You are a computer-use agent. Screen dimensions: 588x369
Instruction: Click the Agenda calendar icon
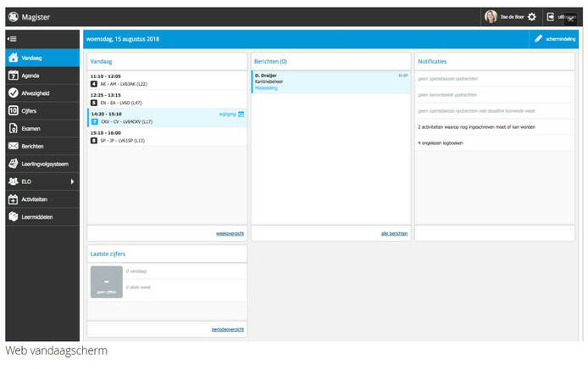[13, 75]
